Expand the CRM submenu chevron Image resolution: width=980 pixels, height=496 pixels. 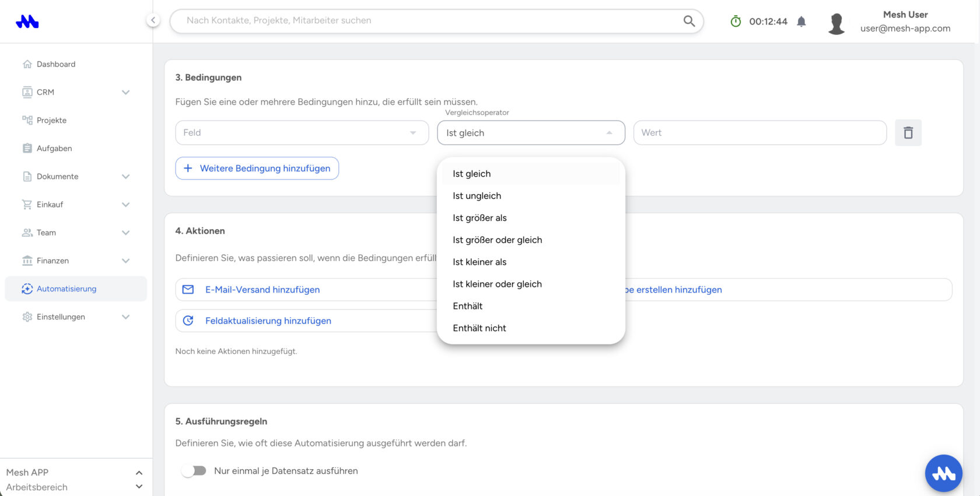125,92
